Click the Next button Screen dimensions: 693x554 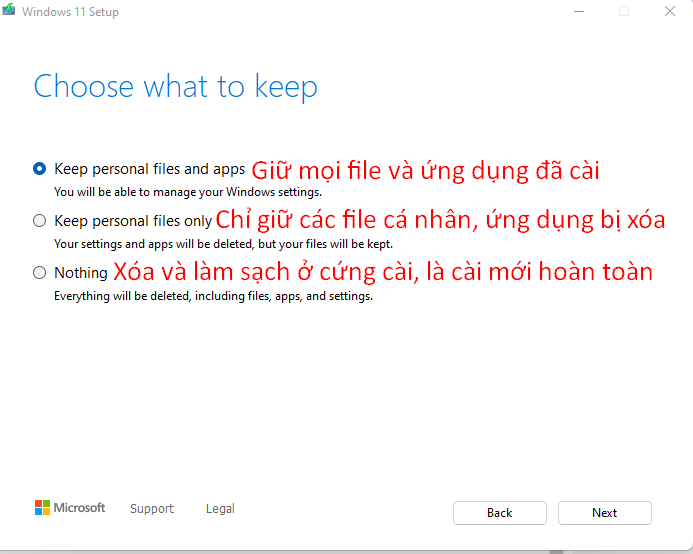605,513
